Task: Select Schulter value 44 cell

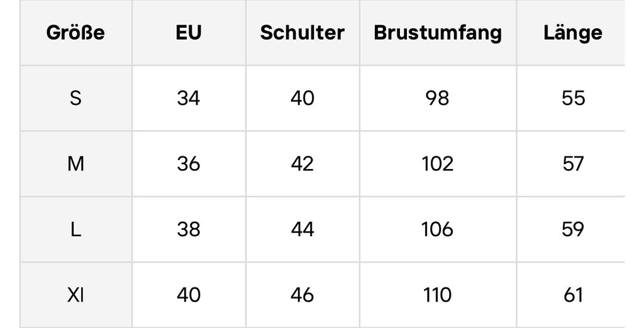Action: pos(302,229)
